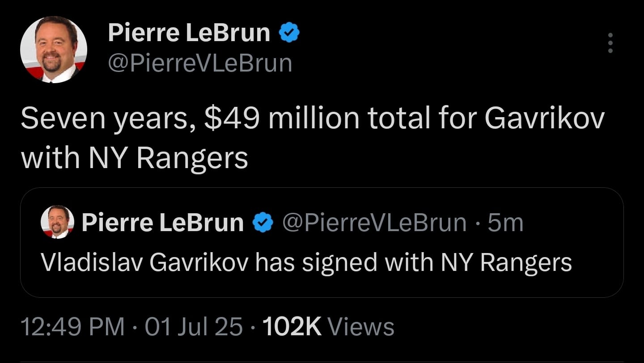Click the small avatar in the quoted tweet
644x363 pixels.
pyautogui.click(x=58, y=222)
